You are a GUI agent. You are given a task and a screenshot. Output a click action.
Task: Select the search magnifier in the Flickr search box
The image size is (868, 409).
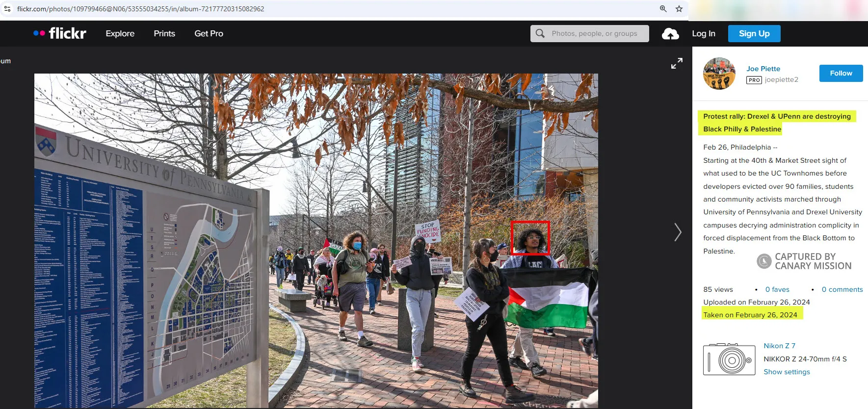click(540, 33)
